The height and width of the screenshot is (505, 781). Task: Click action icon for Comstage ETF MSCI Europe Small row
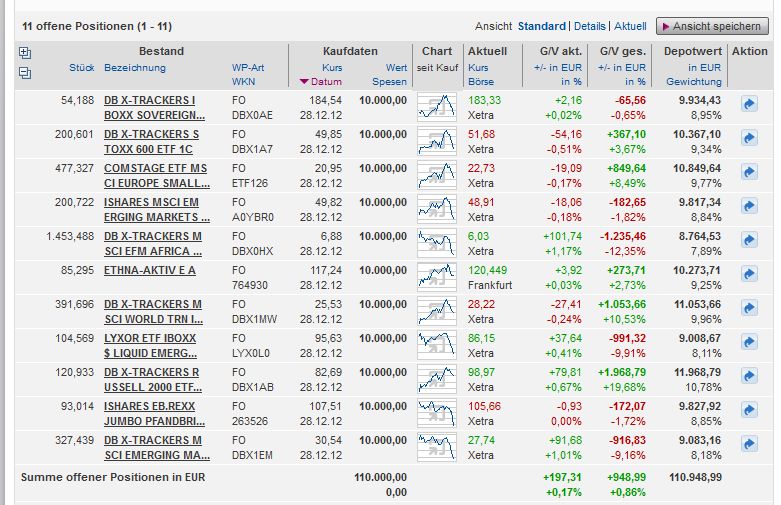point(749,173)
